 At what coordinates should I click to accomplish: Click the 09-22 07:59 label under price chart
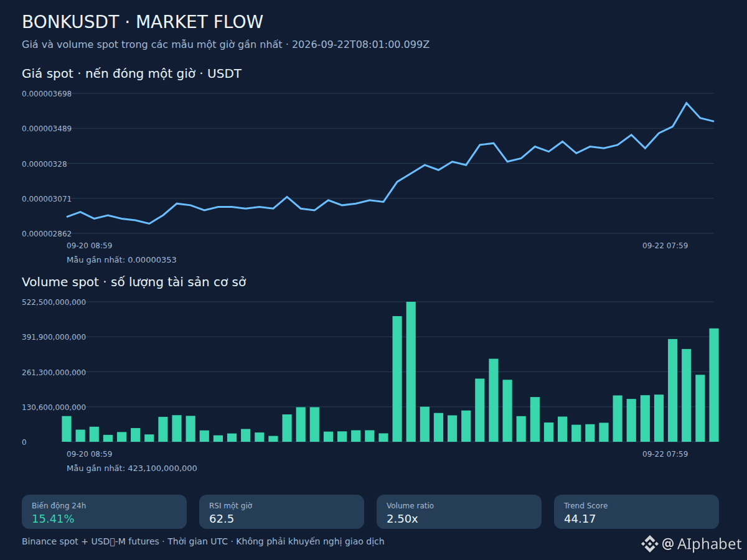[x=665, y=246]
